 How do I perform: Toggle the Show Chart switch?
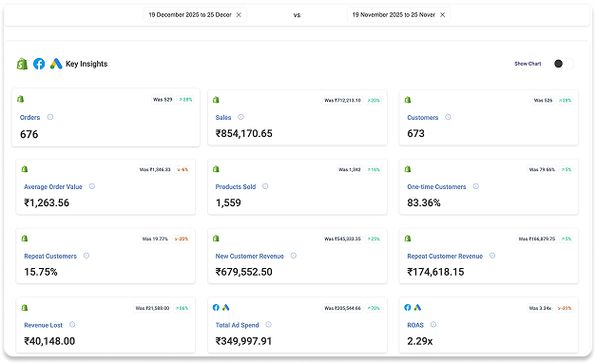[563, 64]
